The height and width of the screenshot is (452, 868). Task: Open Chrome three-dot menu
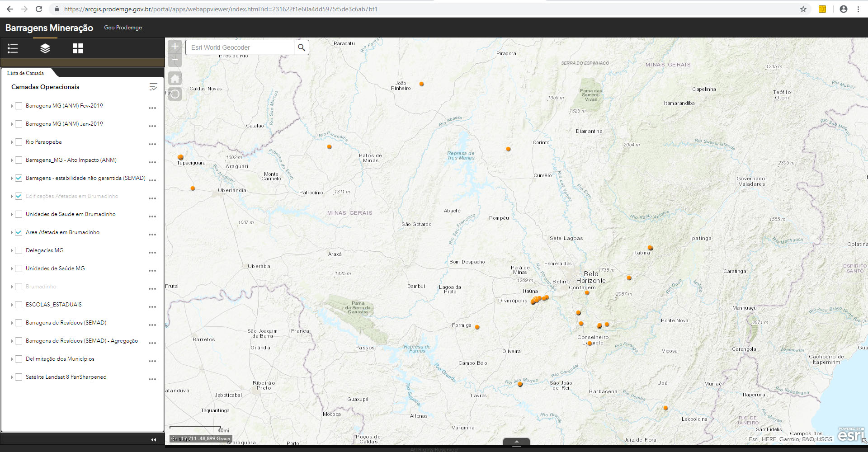(858, 9)
